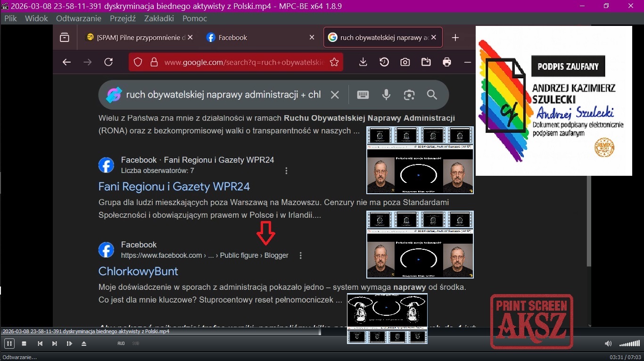Mute audio using the speaker icon

(x=608, y=344)
